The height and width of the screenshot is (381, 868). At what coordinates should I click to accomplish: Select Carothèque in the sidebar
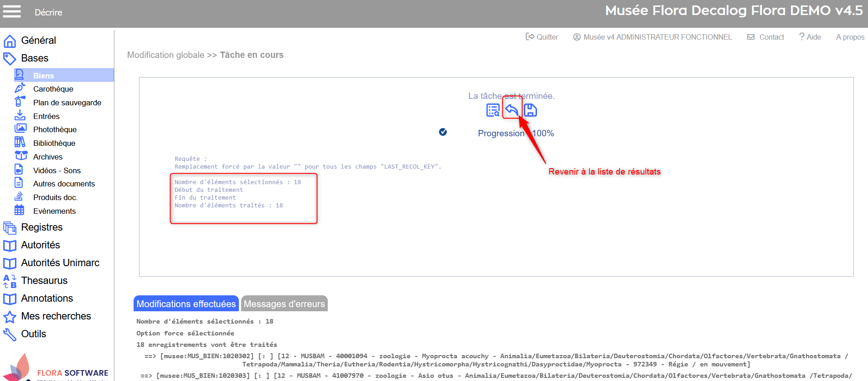(x=53, y=89)
